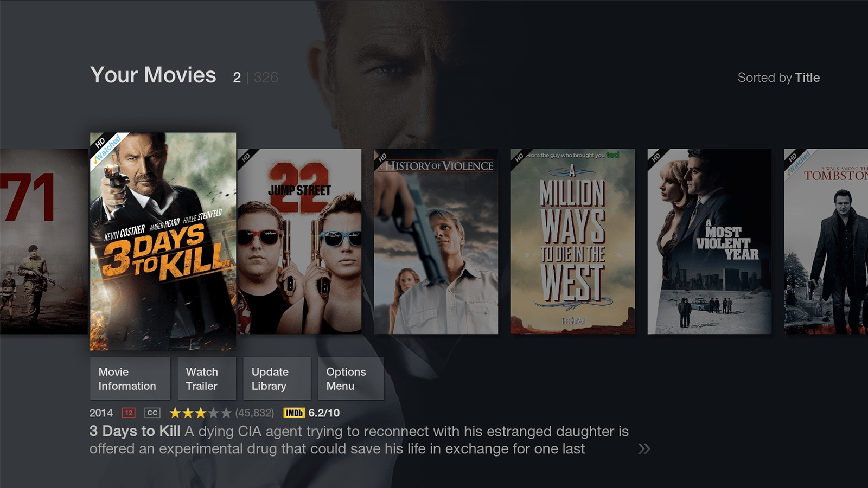Viewport: 868px width, 488px height.
Task: Click the Your Movies heading
Action: 153,75
